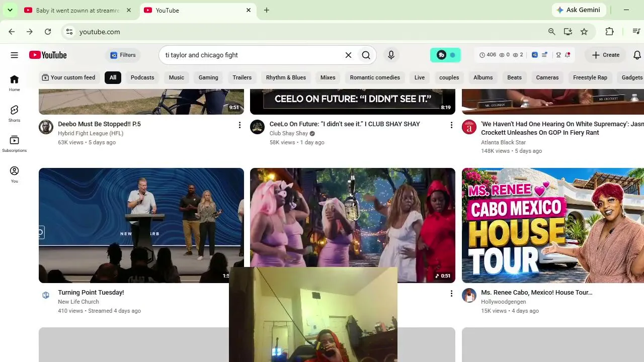
Task: Open Hollywoodgengen channel avatar
Action: tap(469, 295)
